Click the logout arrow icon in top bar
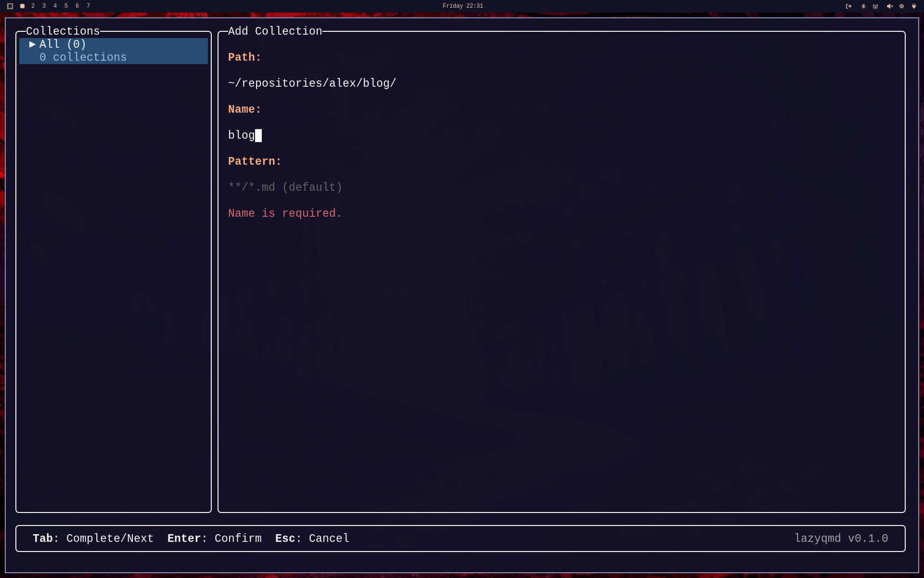Image resolution: width=924 pixels, height=578 pixels. point(848,6)
